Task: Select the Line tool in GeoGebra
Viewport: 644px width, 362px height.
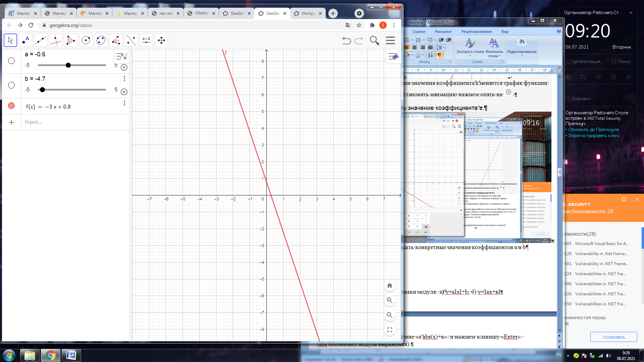Action: 41,40
